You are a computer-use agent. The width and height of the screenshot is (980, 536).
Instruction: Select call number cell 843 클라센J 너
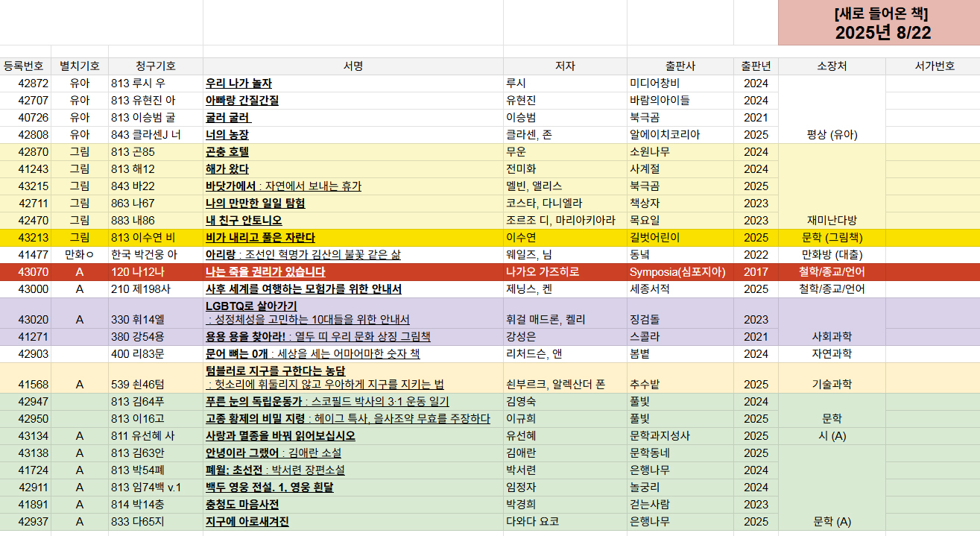[x=156, y=135]
